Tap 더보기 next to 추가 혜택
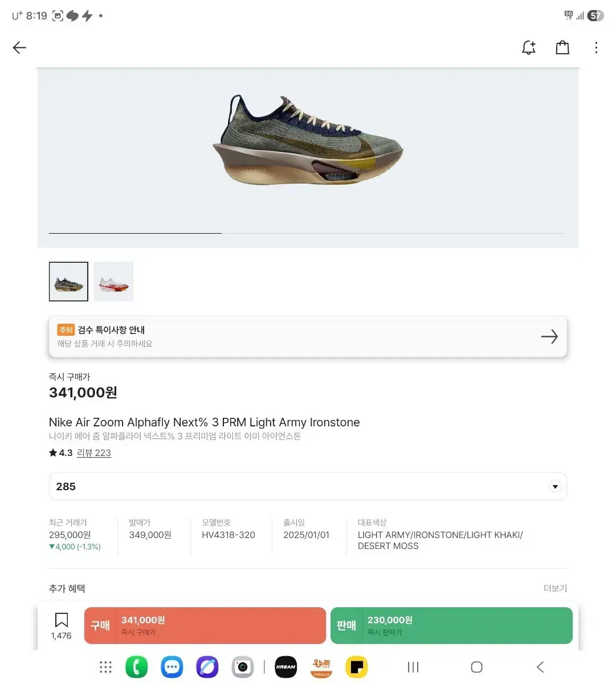Screen dimensions: 616x684 (555, 588)
